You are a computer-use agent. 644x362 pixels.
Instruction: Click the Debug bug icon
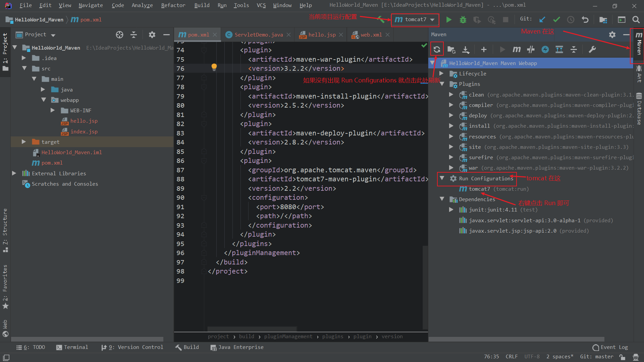point(463,20)
